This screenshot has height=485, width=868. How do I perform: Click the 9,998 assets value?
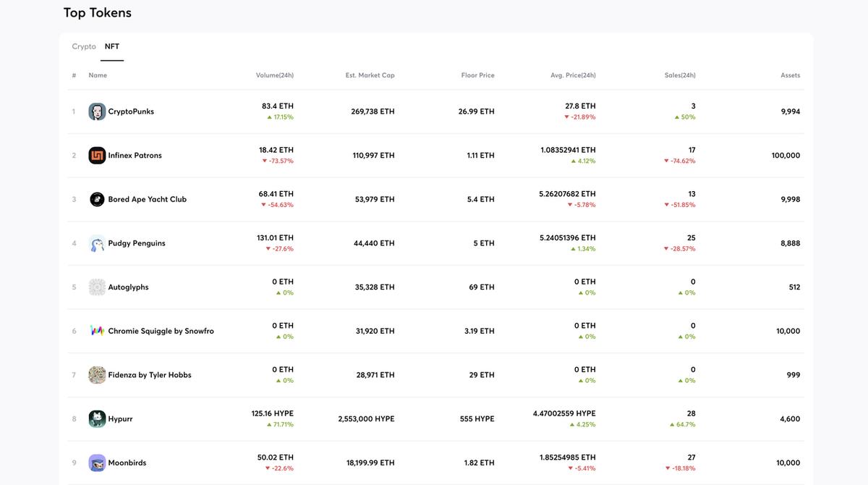pos(791,199)
